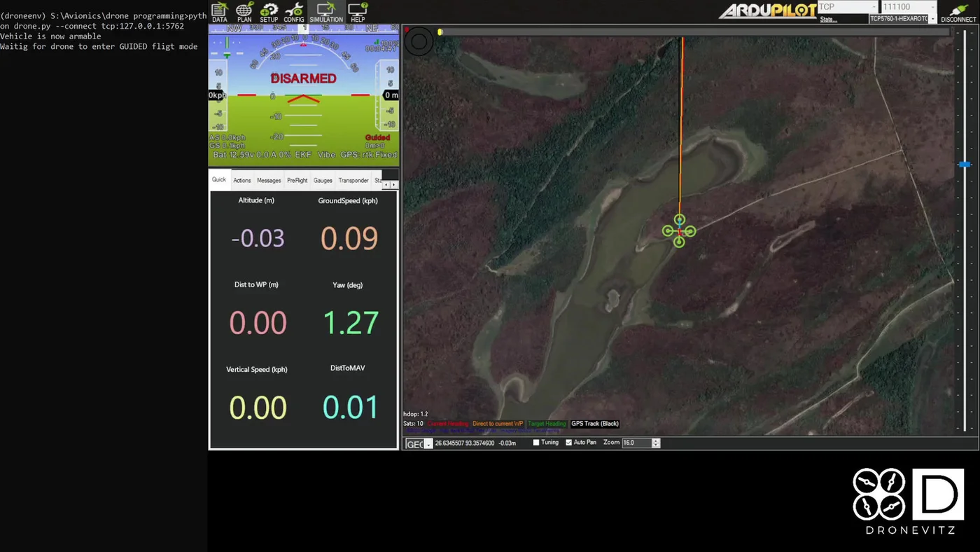Click the GroundSpeed value 0.09

[x=349, y=238]
